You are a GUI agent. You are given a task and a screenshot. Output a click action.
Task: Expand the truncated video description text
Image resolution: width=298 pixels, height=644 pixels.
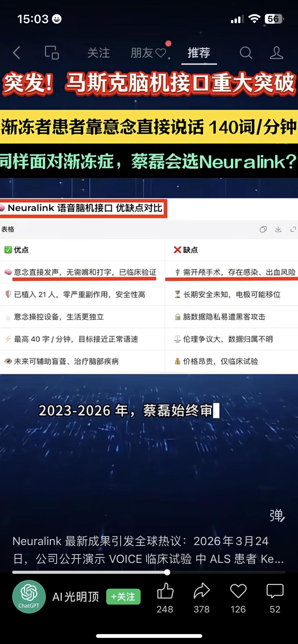148,550
